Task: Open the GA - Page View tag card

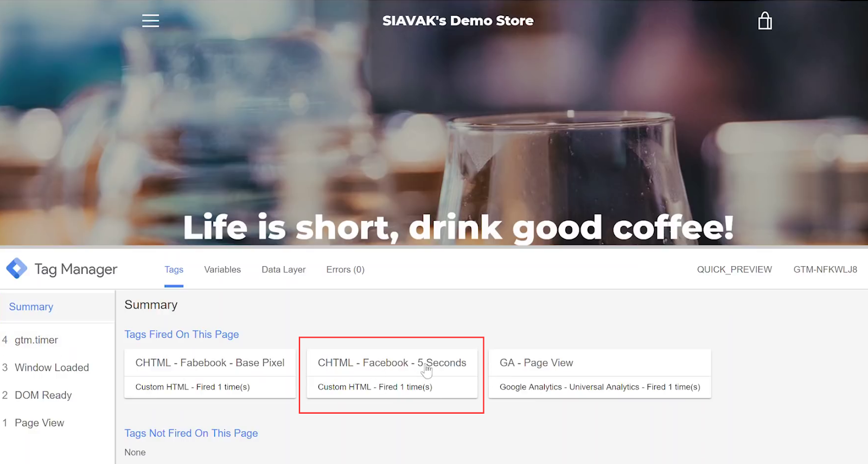Action: [x=600, y=374]
